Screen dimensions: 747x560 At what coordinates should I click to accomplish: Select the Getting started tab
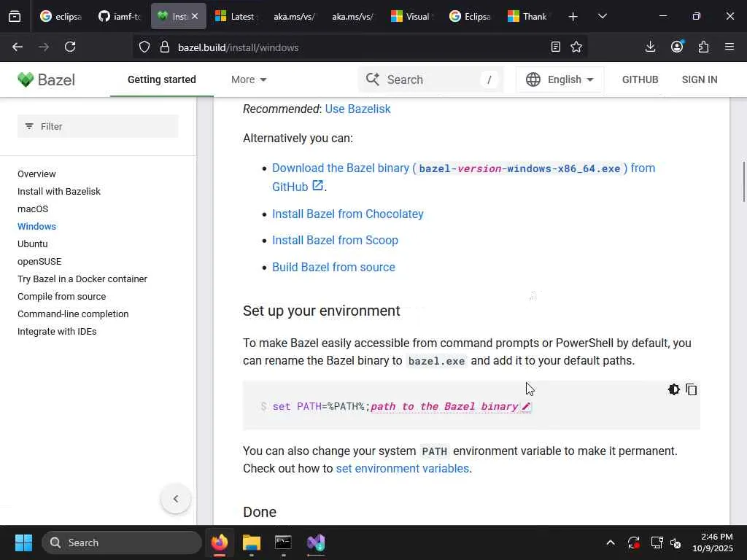tap(161, 79)
